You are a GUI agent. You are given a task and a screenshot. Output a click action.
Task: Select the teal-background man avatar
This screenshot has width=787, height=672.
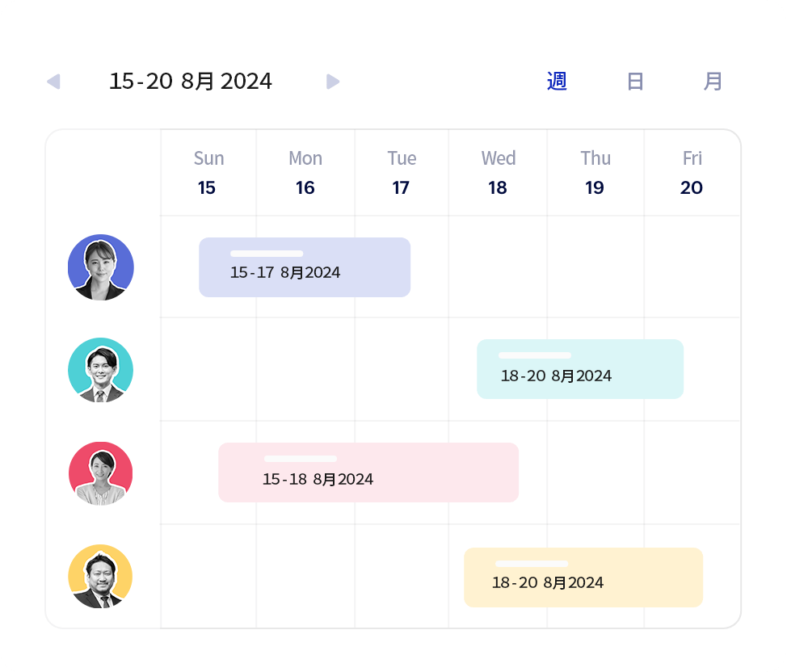(101, 370)
